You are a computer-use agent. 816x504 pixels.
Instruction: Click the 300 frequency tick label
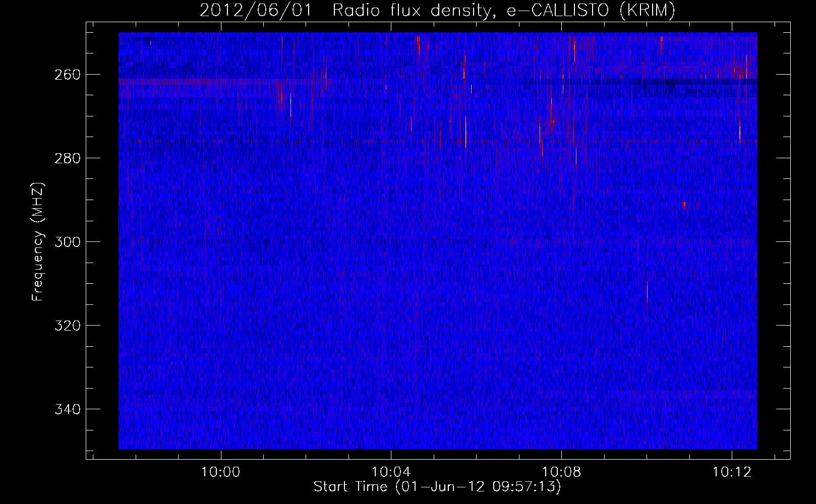tap(67, 242)
